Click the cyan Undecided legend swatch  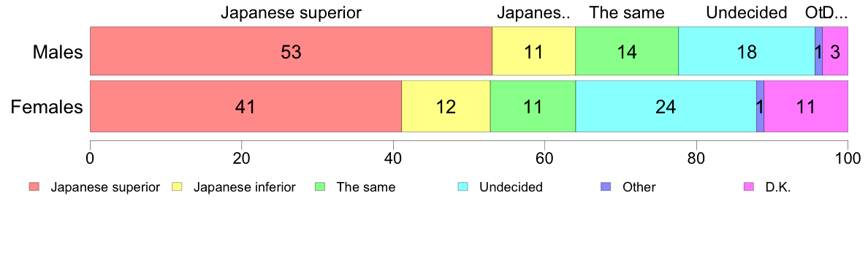point(463,187)
